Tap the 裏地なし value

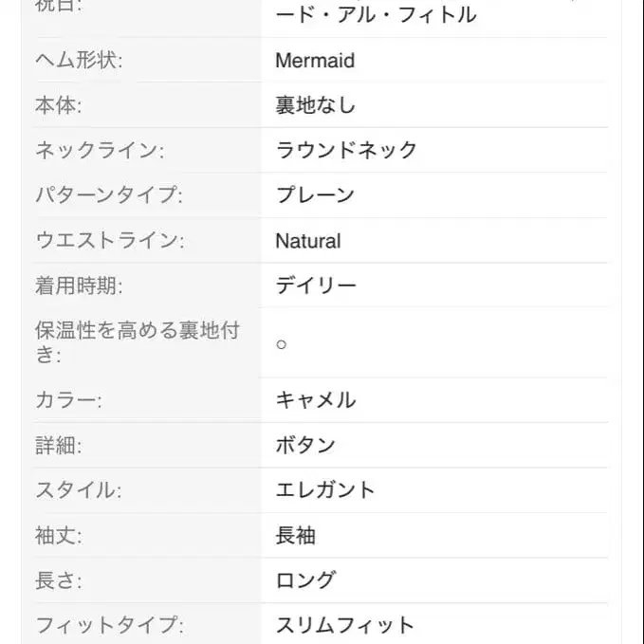[315, 105]
